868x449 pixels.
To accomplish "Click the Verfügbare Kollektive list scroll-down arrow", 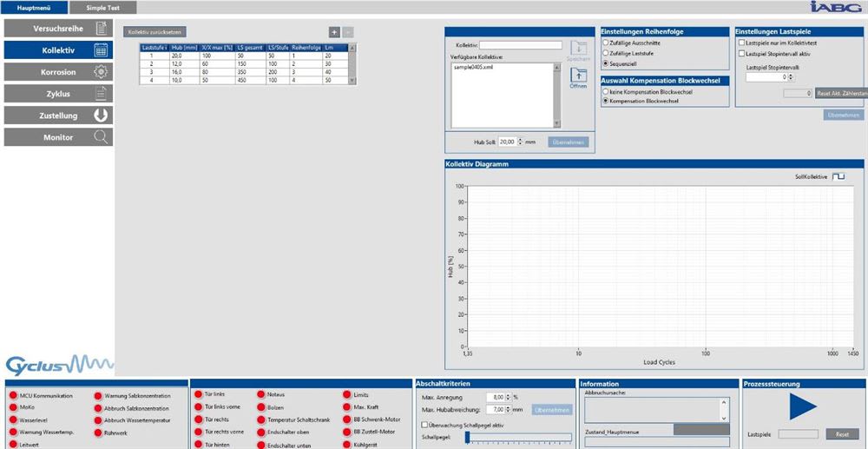I will tap(557, 123).
